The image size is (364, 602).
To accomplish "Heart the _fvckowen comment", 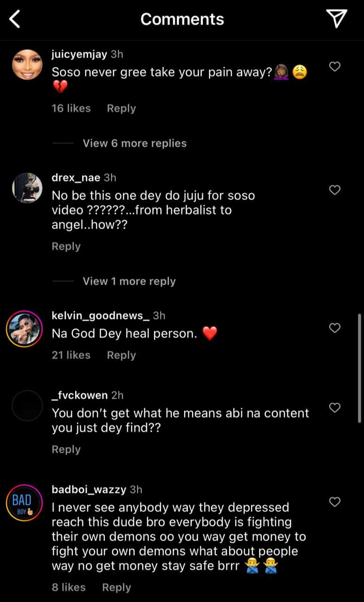I will pyautogui.click(x=334, y=407).
